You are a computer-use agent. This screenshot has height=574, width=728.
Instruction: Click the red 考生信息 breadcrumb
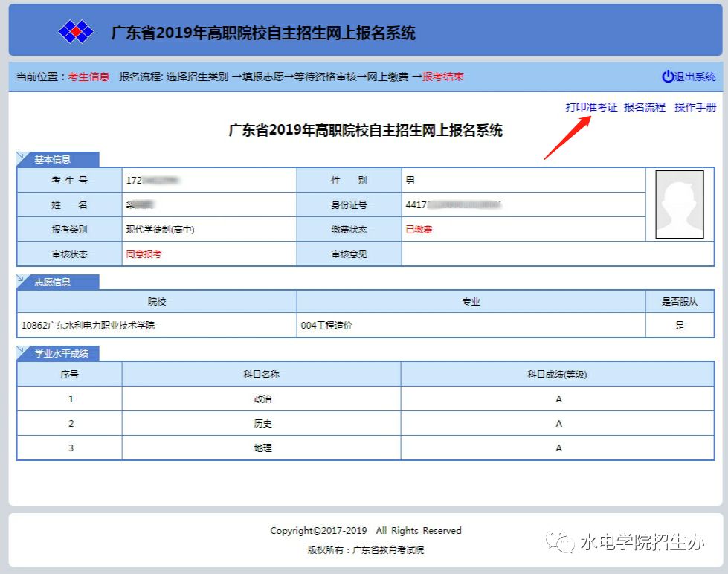88,77
